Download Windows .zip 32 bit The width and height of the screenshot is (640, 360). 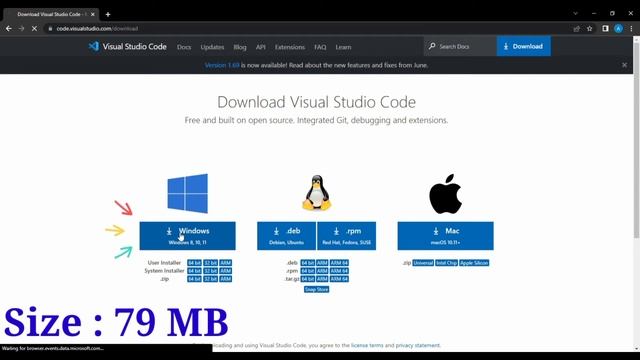click(x=211, y=279)
